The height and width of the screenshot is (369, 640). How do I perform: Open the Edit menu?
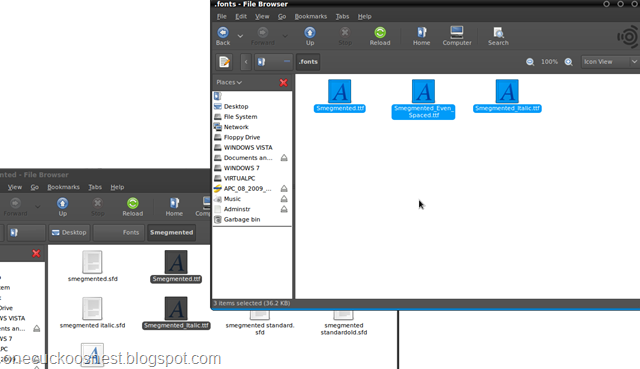point(241,16)
